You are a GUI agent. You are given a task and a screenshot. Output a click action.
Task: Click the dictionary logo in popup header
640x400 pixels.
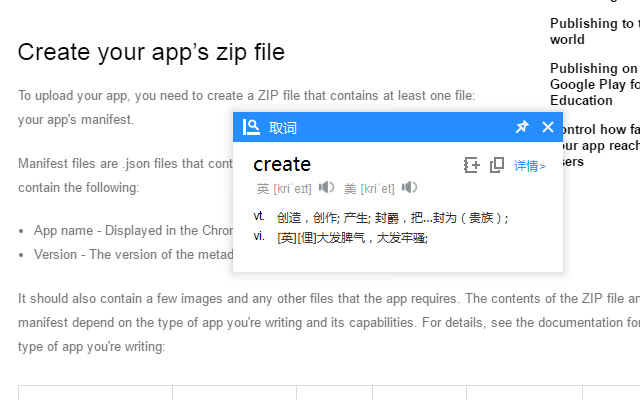point(252,127)
